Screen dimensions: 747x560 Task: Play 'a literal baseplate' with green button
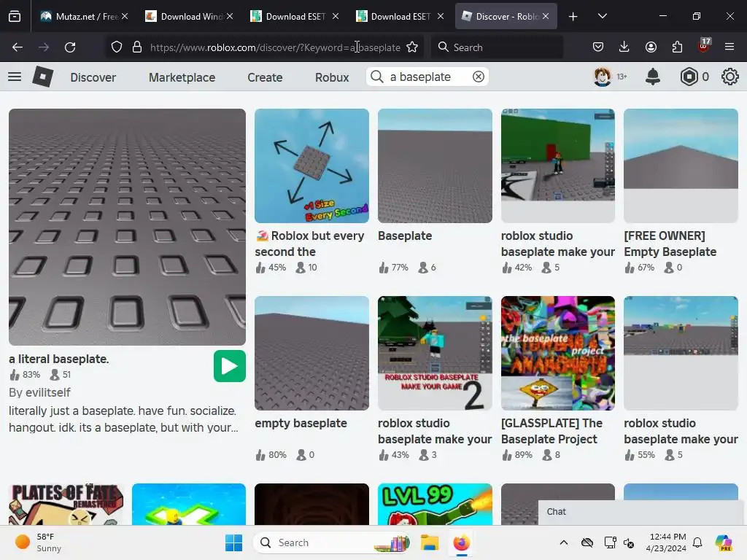click(x=230, y=366)
